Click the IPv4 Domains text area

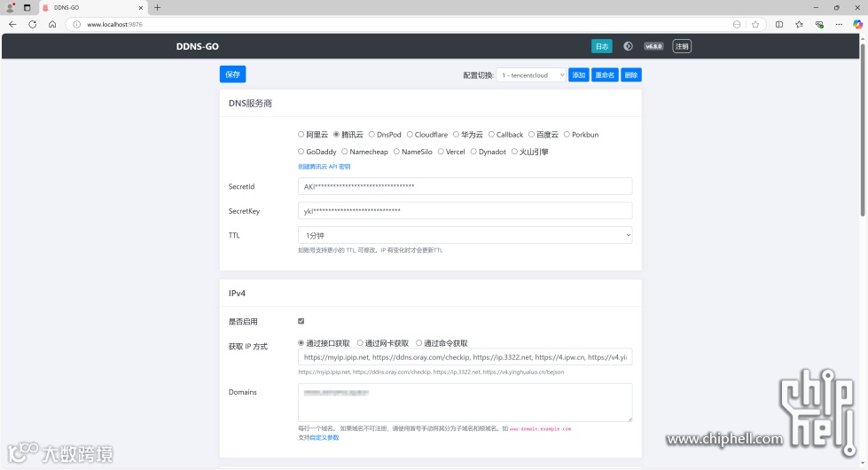click(465, 403)
